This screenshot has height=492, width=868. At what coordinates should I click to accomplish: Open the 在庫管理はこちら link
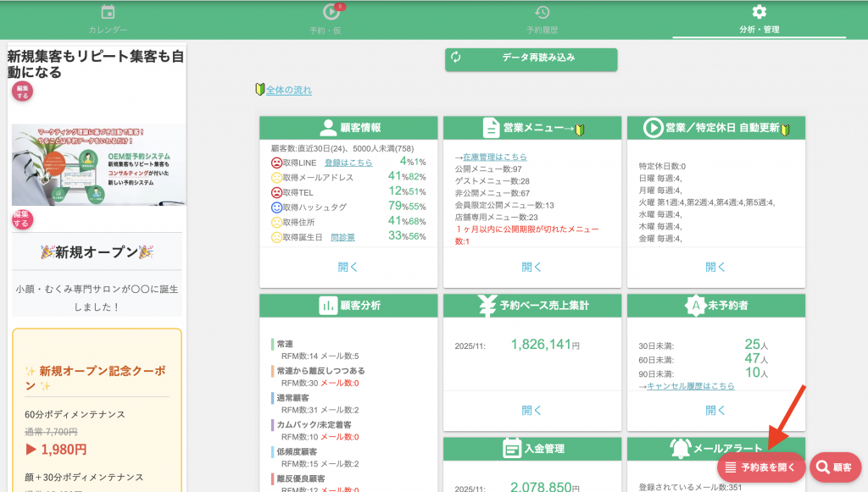tap(493, 157)
